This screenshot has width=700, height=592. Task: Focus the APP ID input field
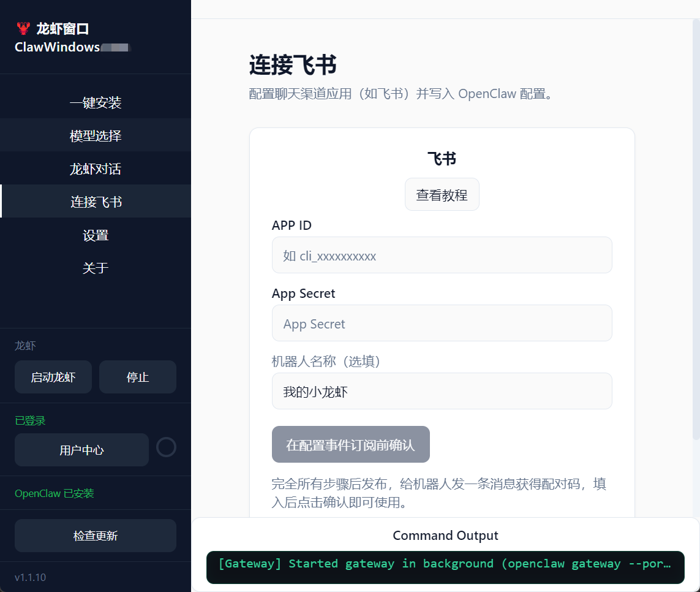(442, 255)
